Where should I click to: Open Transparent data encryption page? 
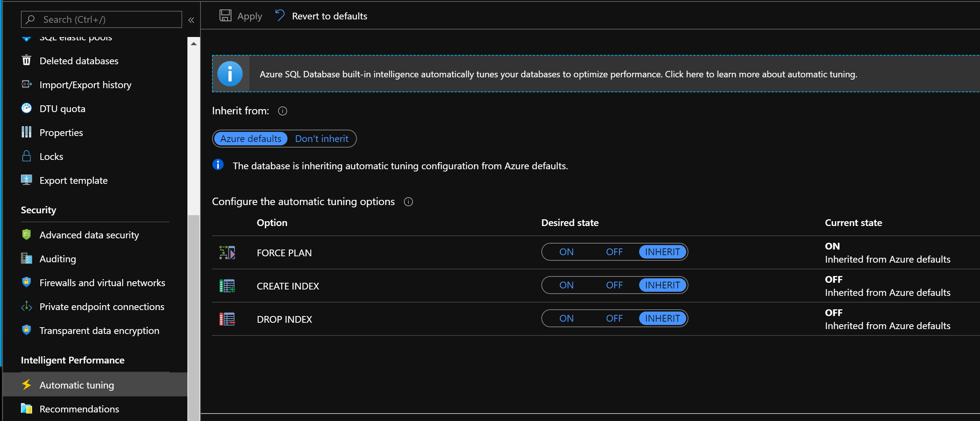pos(99,330)
